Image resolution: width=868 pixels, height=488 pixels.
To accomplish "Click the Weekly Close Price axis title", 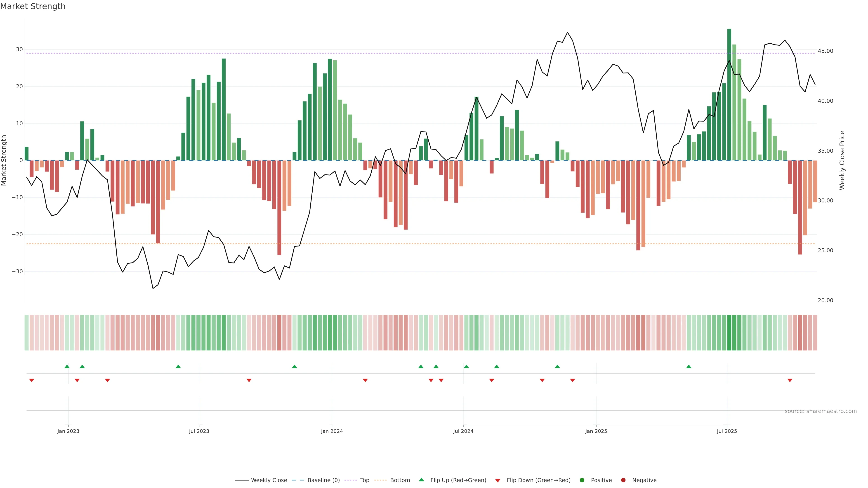I will pyautogui.click(x=842, y=160).
